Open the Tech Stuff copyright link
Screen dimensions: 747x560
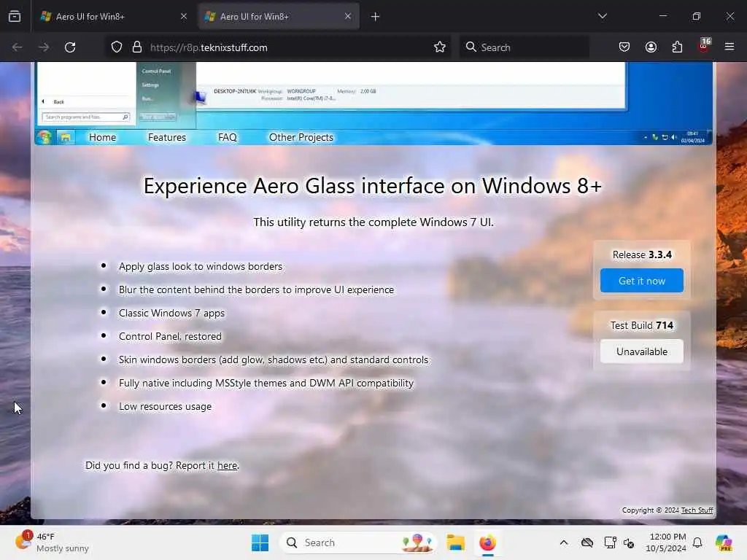[x=697, y=510]
